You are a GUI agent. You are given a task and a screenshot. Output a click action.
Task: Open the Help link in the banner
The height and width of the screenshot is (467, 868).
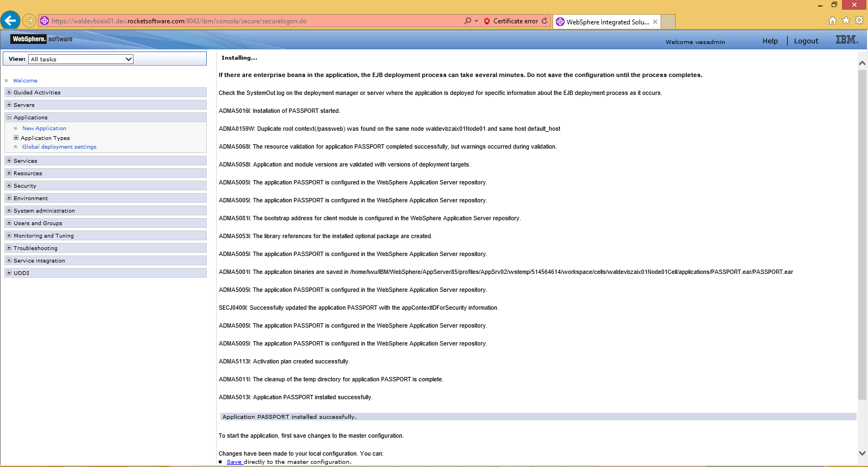770,41
